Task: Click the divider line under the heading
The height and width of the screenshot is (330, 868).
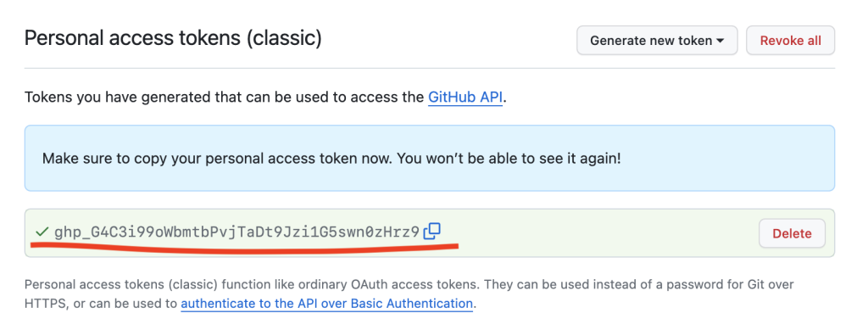Action: tap(430, 68)
